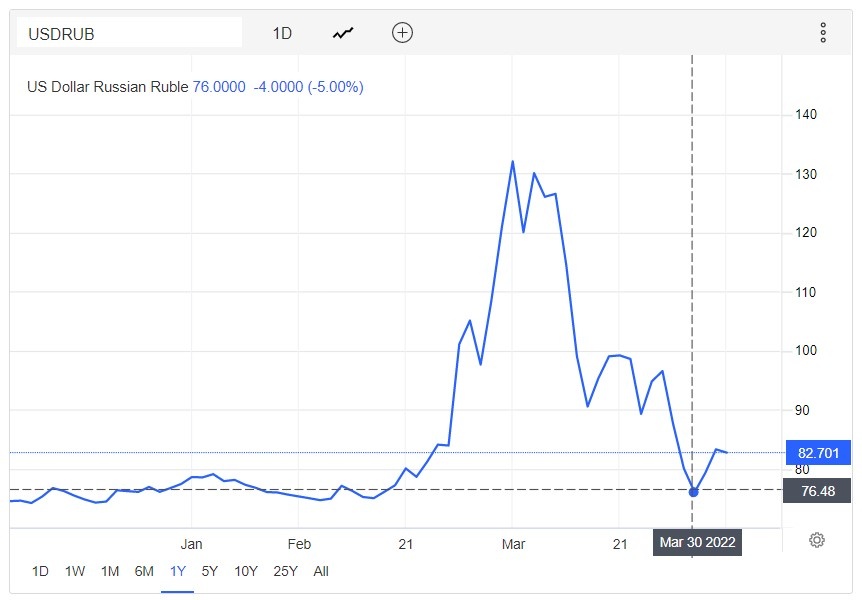Click the line chart type icon
The image size is (862, 600).
coord(343,33)
